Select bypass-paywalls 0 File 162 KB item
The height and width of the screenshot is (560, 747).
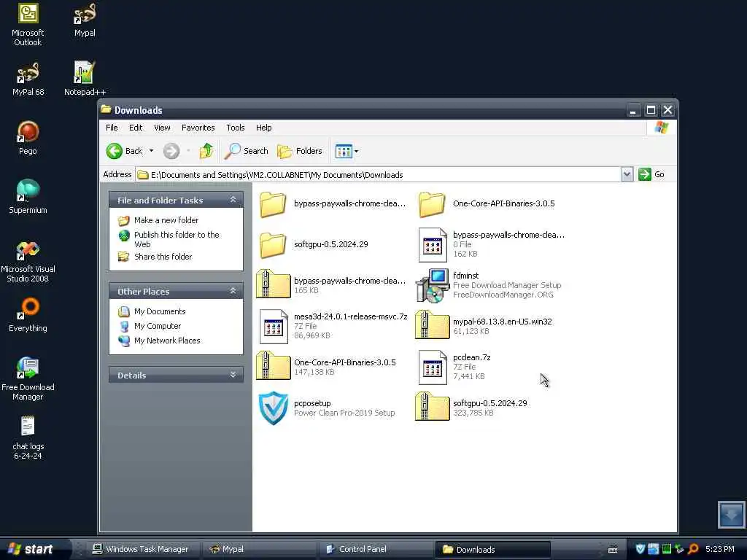491,244
